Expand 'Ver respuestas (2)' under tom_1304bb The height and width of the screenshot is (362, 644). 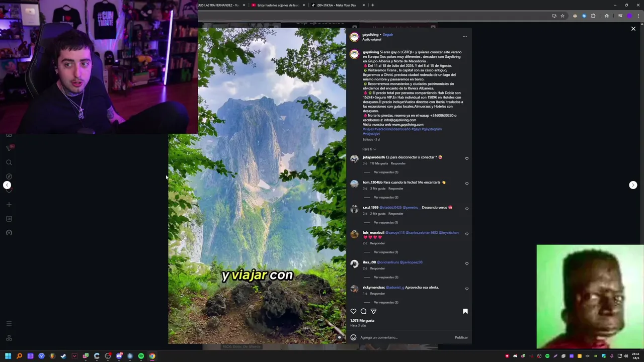pyautogui.click(x=386, y=197)
